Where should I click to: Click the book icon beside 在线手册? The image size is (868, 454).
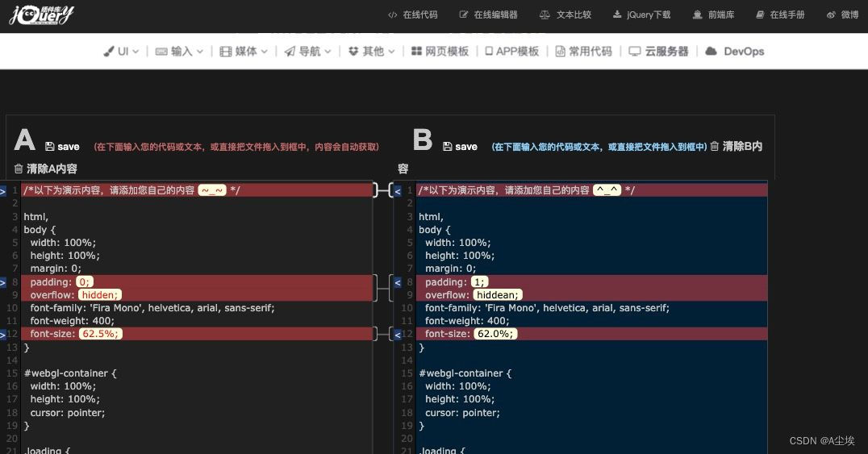pos(760,15)
